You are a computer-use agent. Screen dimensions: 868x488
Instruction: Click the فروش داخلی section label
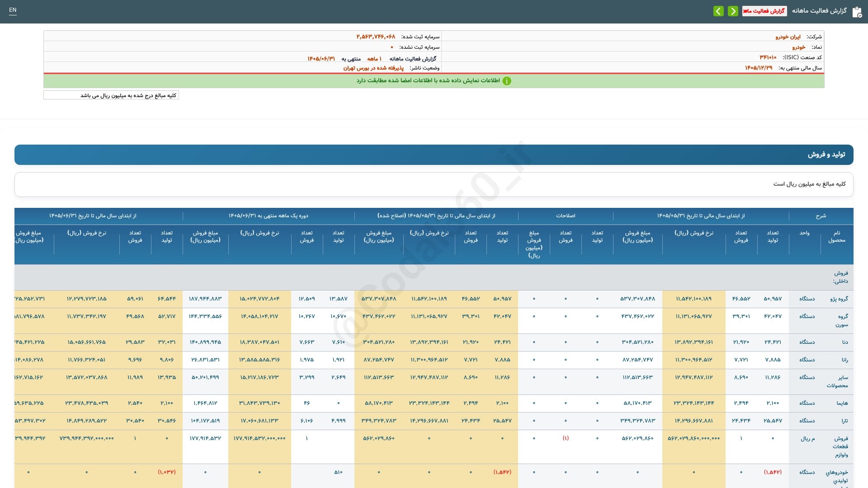pos(840,277)
